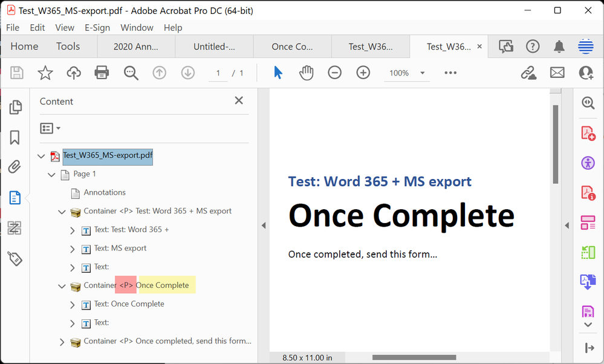Open the E-Sign menu
Image resolution: width=604 pixels, height=364 pixels.
click(97, 27)
